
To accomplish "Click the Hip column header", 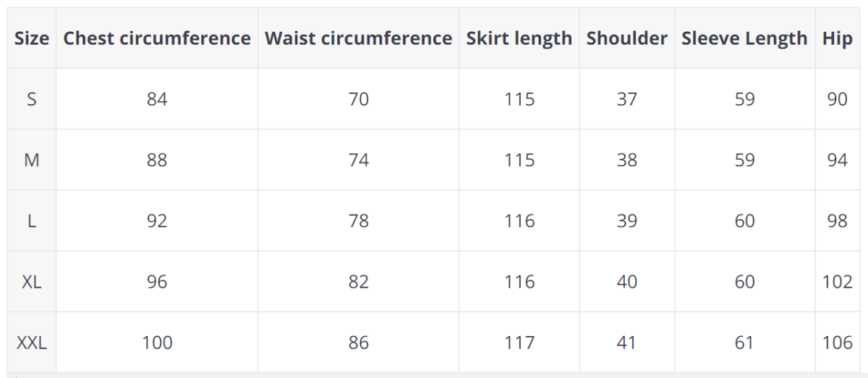I will (837, 38).
